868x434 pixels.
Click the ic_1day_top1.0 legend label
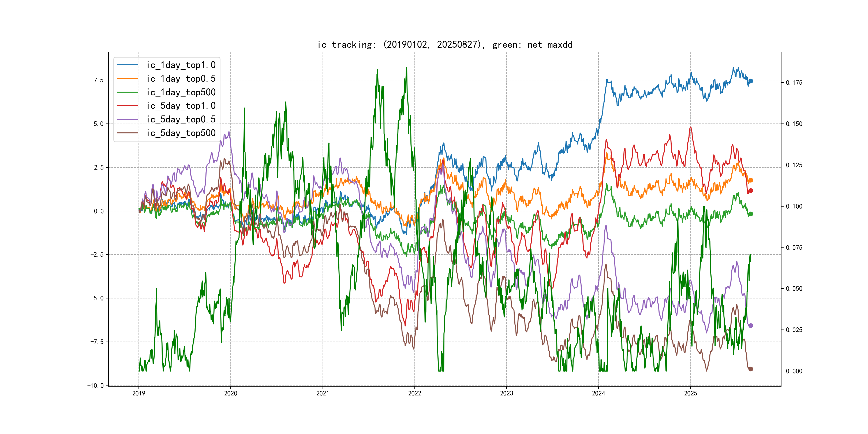point(181,65)
